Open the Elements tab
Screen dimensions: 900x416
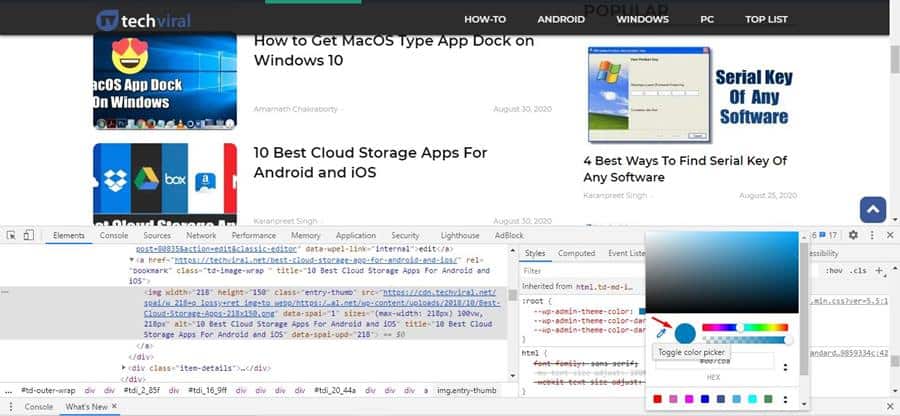click(x=69, y=235)
